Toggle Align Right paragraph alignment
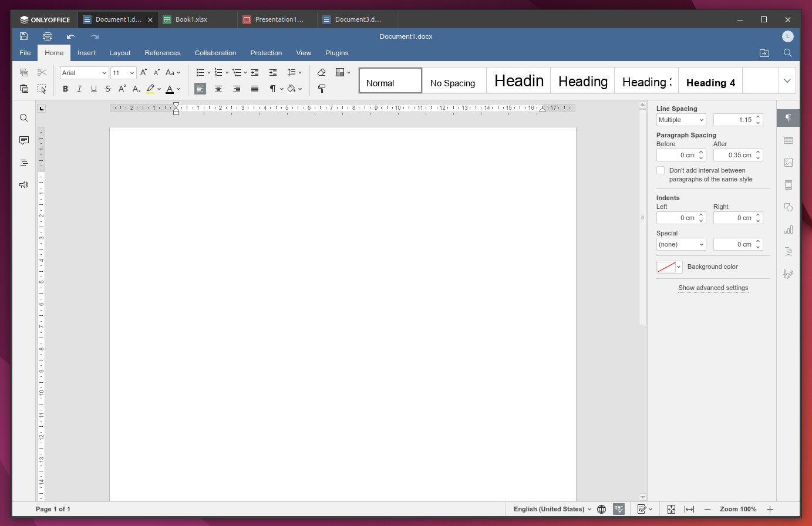The width and height of the screenshot is (812, 526). click(x=237, y=89)
